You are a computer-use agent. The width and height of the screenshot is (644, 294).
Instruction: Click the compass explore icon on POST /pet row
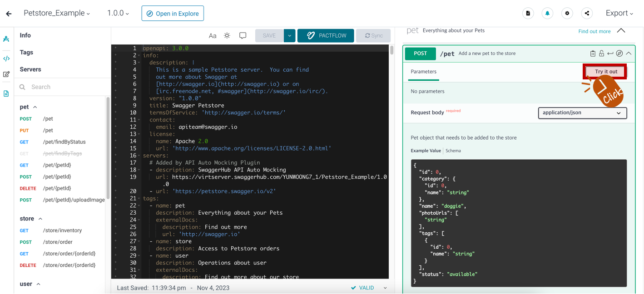tap(619, 54)
